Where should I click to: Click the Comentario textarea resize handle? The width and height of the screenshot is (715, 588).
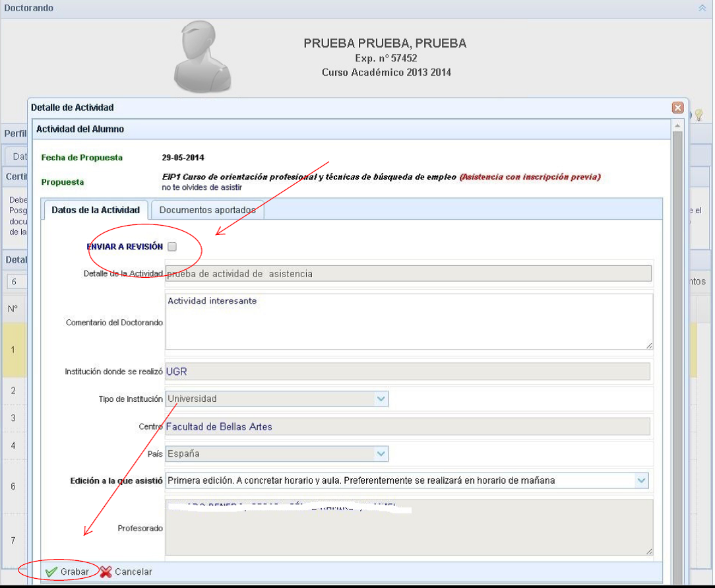(x=649, y=345)
